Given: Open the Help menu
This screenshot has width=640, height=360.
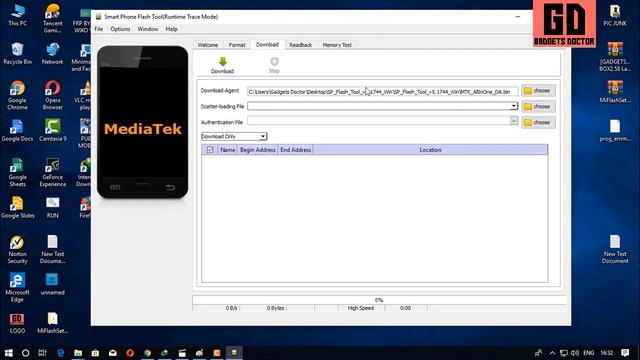Looking at the screenshot, I should pyautogui.click(x=171, y=29).
